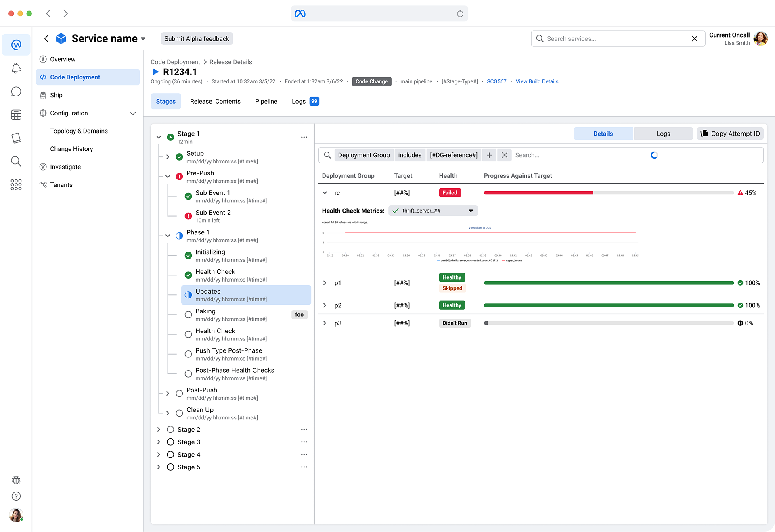Image resolution: width=775 pixels, height=532 pixels.
Task: Click the View Build Details link
Action: [537, 81]
